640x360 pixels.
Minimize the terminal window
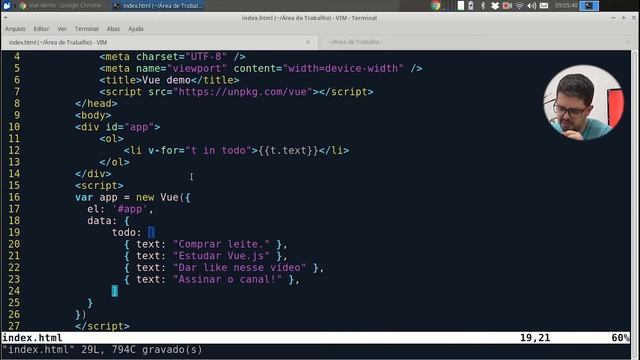pos(613,18)
